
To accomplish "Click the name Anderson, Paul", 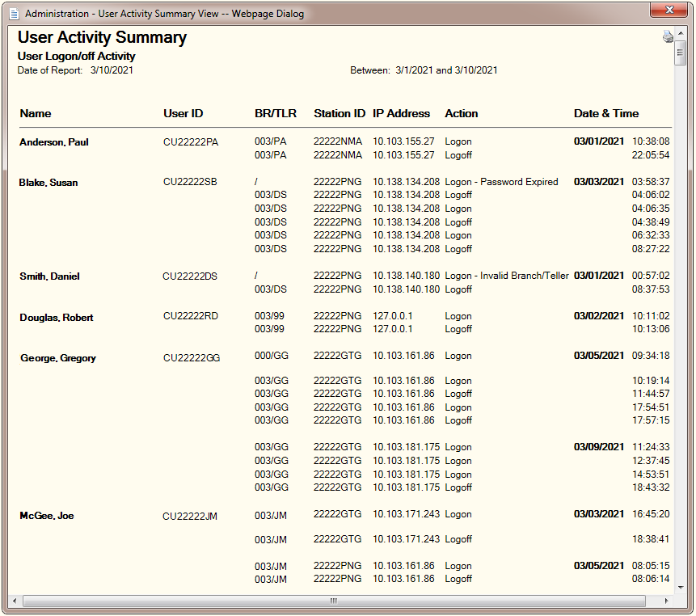I will [x=54, y=142].
